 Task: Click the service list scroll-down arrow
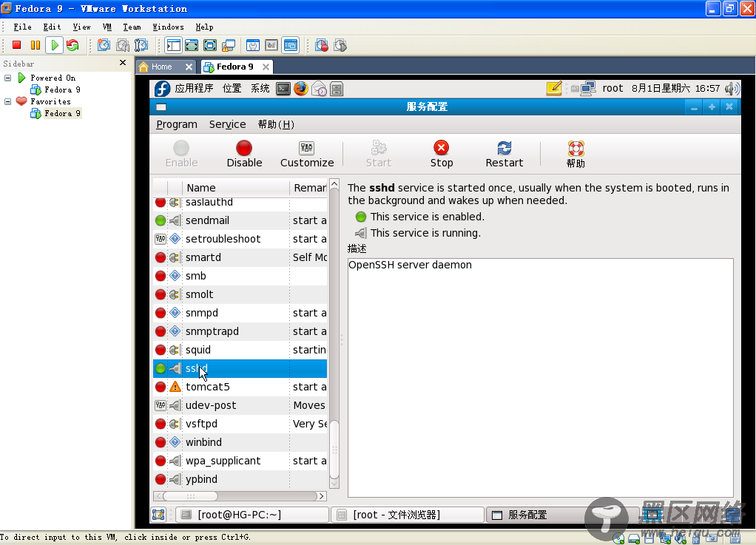334,484
